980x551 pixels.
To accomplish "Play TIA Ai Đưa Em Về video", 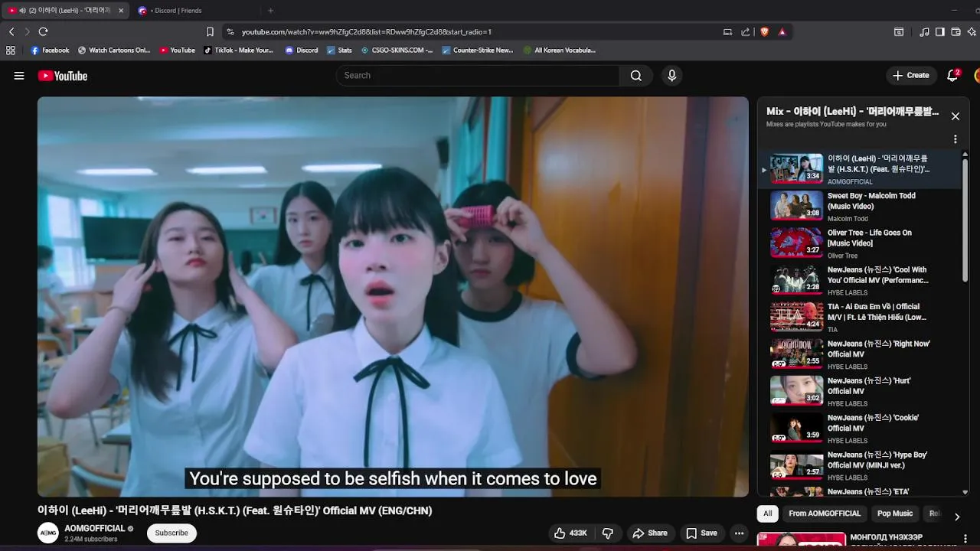I will point(860,317).
